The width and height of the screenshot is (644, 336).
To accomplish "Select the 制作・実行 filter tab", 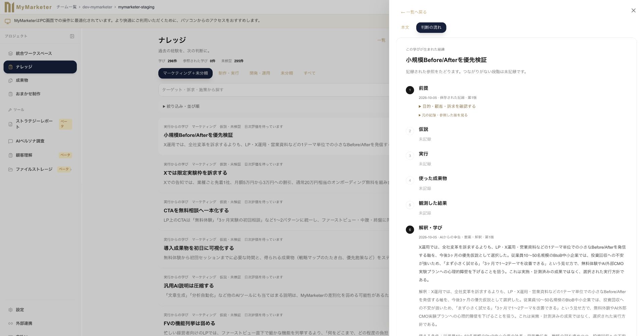I will 229,73.
